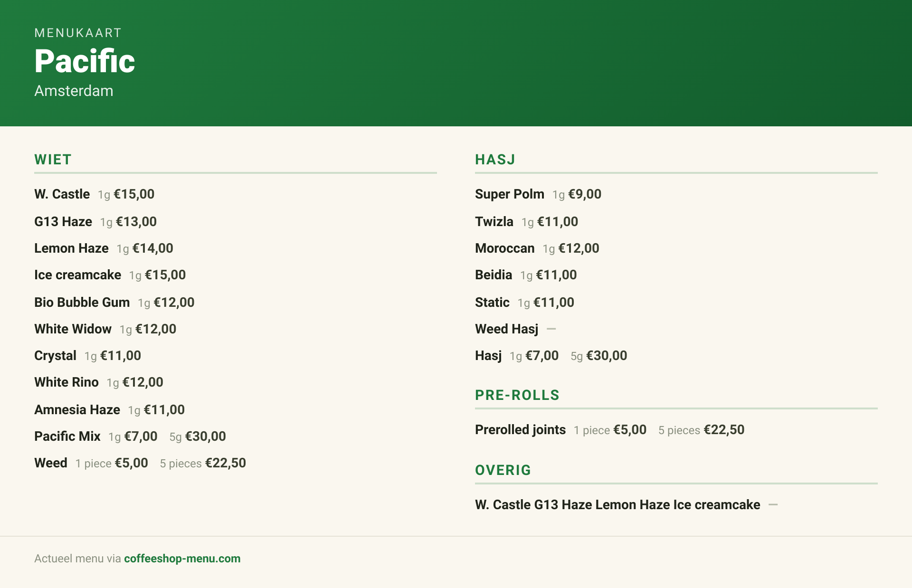Click the Bio Bubble Gum item
The height and width of the screenshot is (588, 912).
point(82,303)
